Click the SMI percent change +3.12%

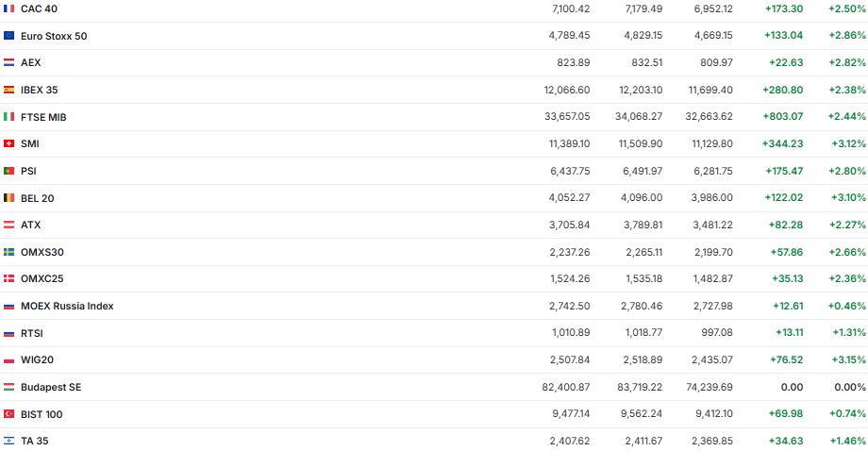click(x=846, y=143)
